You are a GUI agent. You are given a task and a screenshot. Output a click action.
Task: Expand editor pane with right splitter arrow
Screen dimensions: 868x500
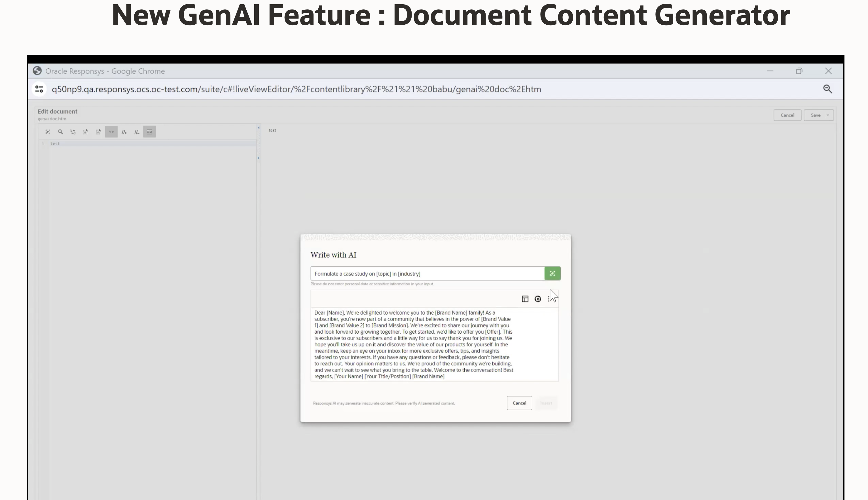(258, 158)
